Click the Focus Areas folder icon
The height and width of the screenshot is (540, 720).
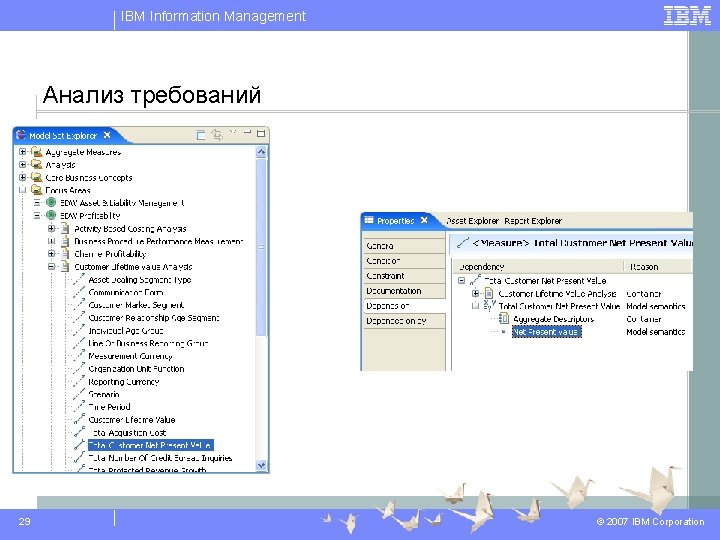point(36,189)
